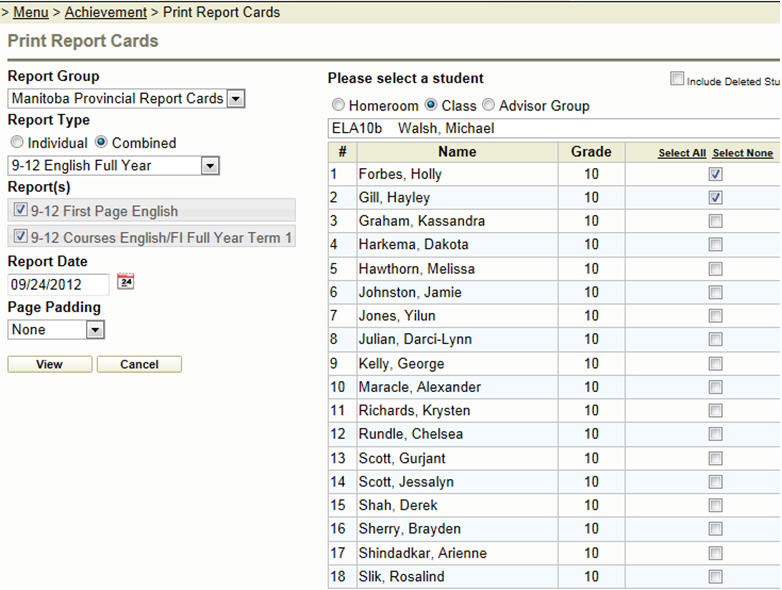Go to Menu in the breadcrumb
The height and width of the screenshot is (590, 782).
[x=30, y=13]
